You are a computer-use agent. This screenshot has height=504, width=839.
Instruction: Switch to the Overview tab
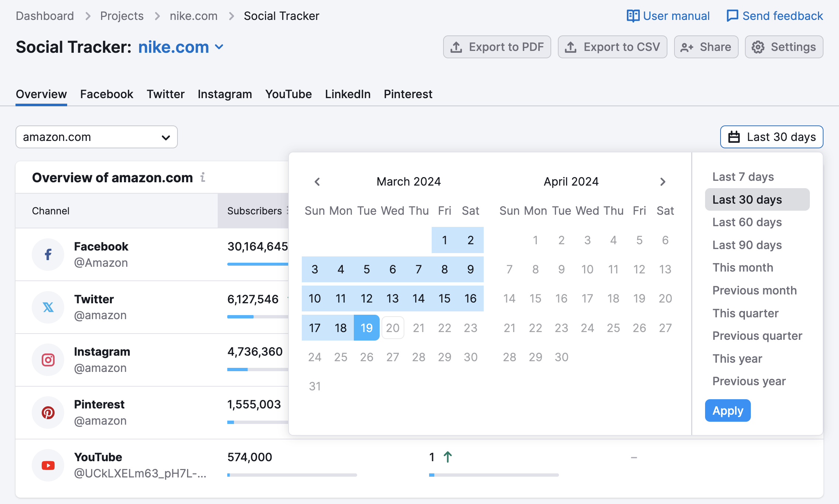(x=41, y=94)
